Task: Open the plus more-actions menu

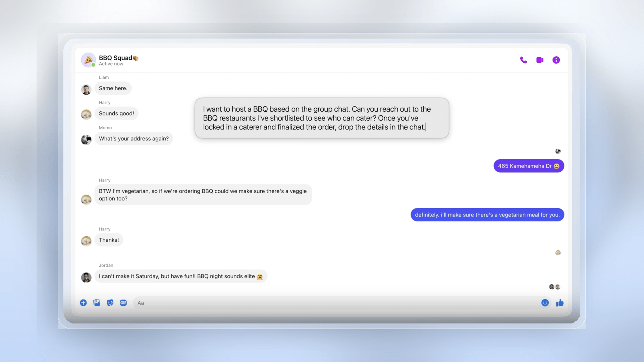Action: tap(83, 303)
